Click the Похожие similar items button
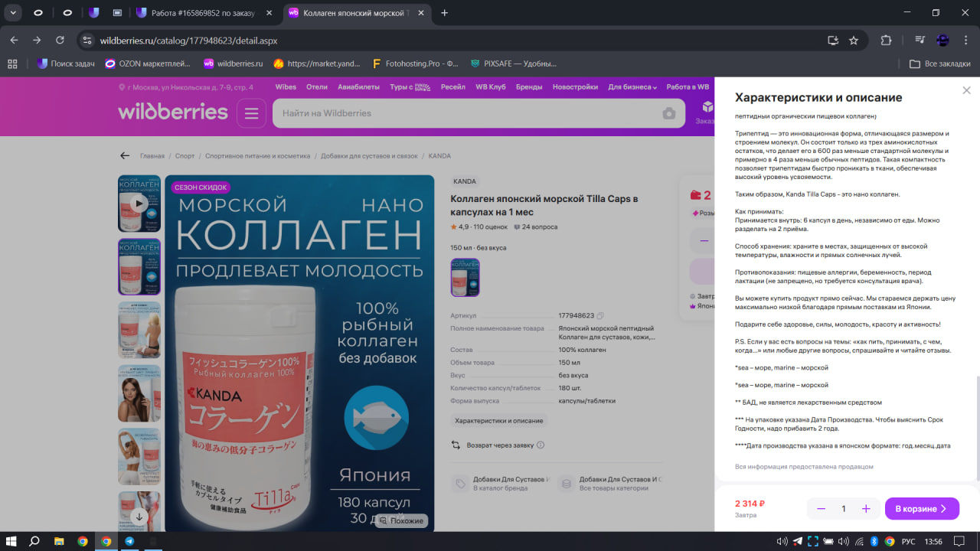Image resolution: width=980 pixels, height=551 pixels. 400,520
